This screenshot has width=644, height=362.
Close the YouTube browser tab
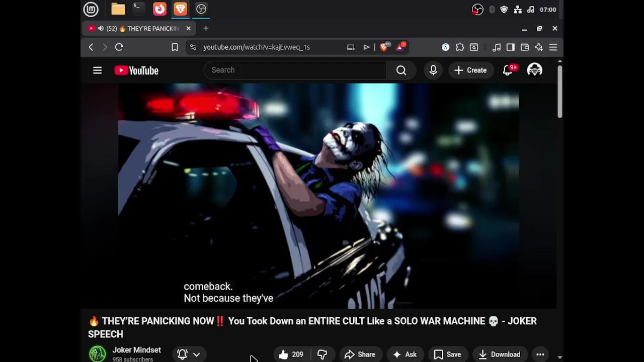[x=188, y=29]
